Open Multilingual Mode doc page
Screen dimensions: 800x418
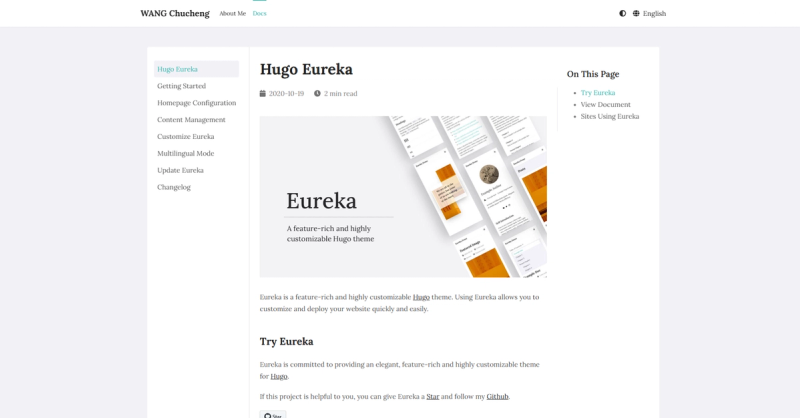[186, 153]
